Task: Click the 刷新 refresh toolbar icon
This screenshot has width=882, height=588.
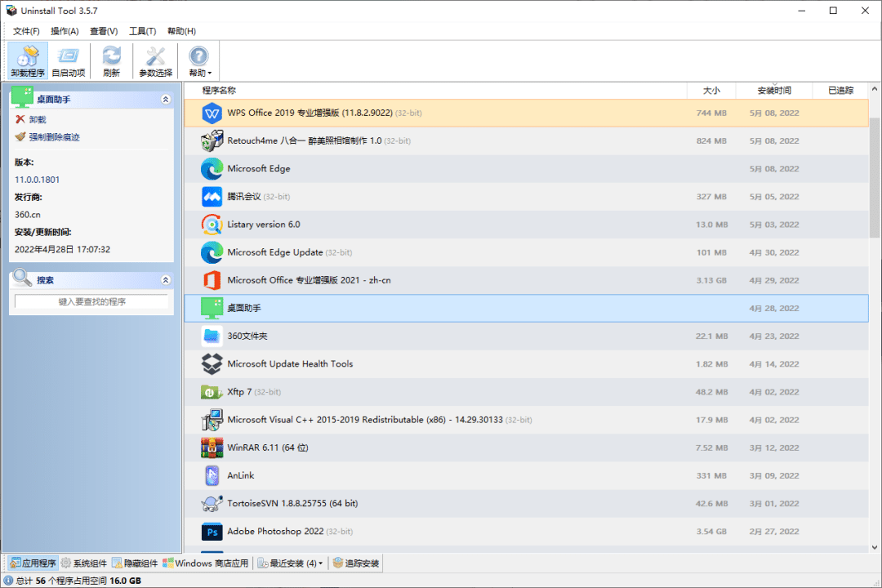Action: tap(111, 60)
